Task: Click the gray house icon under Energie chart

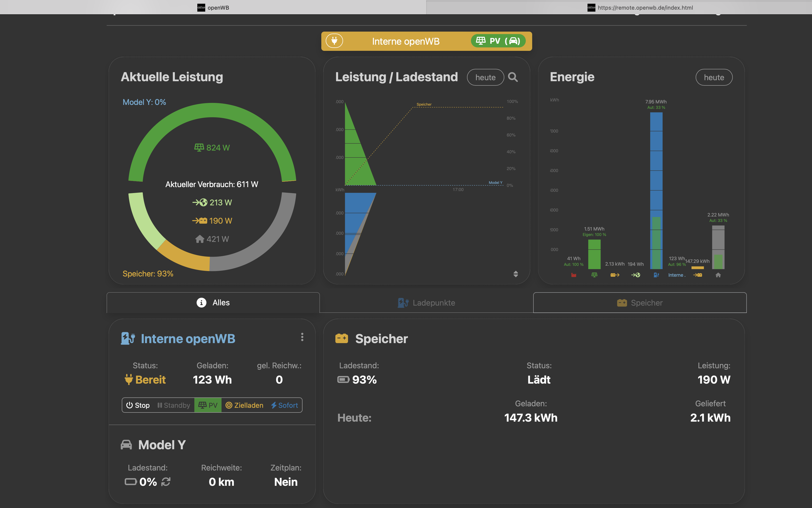Action: pos(718,275)
